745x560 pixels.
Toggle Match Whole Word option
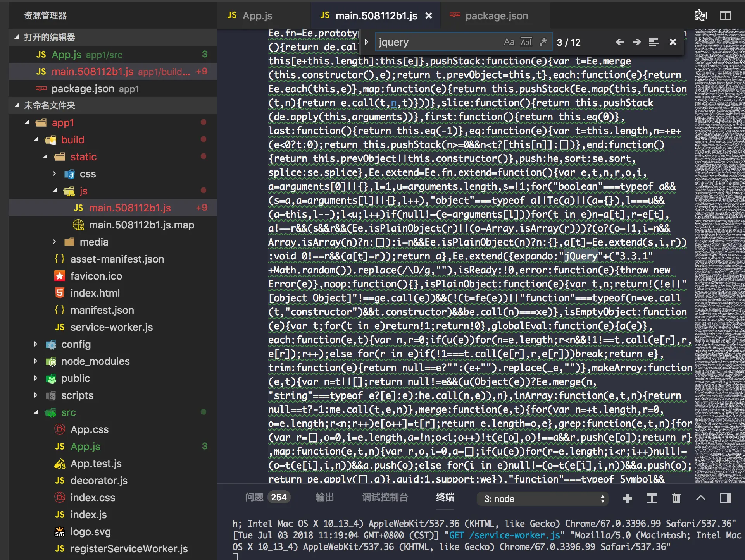[526, 42]
